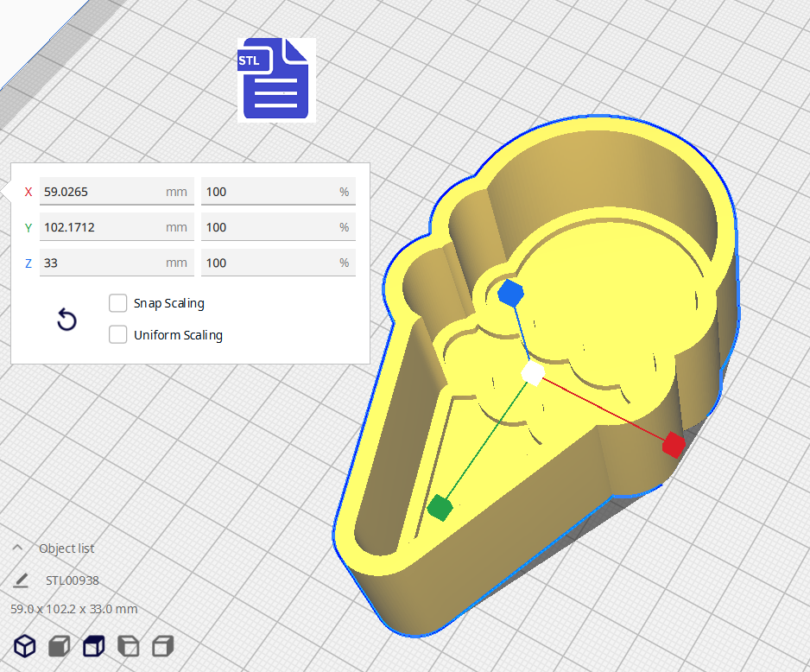Enable the Uniform Scaling checkbox
The image size is (810, 672).
(x=118, y=334)
